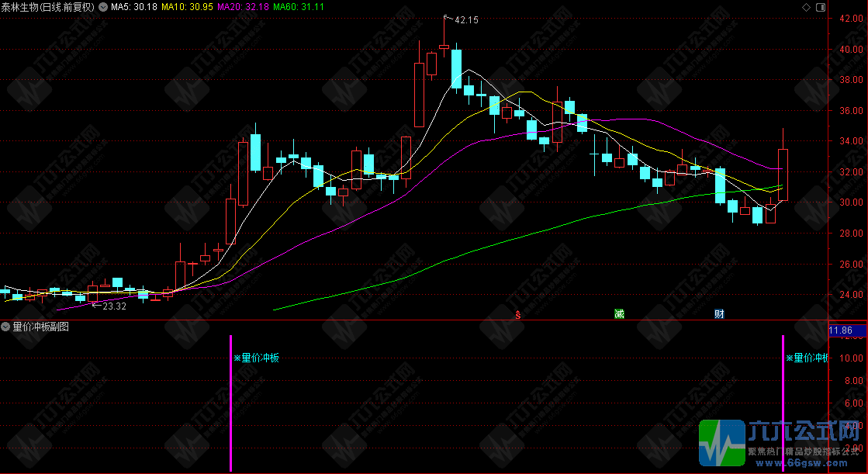Toggle the side panel icon at top right
This screenshot has width=868, height=474.
click(821, 7)
